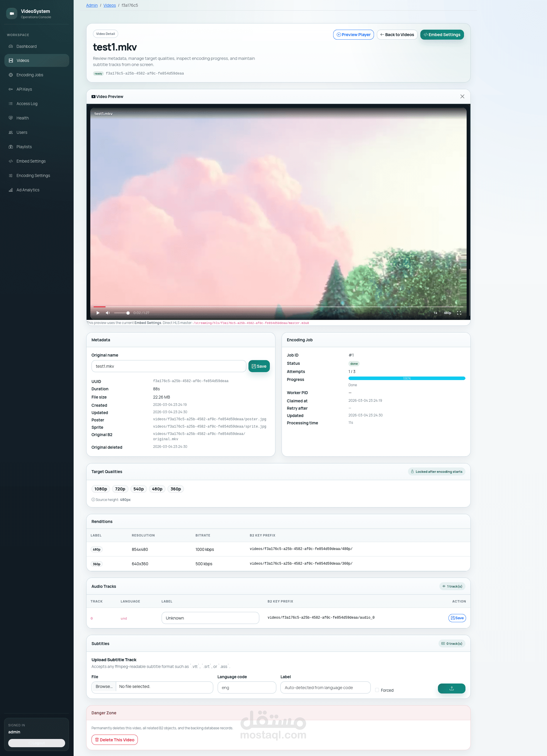Open Dashboard in the sidebar

point(37,46)
